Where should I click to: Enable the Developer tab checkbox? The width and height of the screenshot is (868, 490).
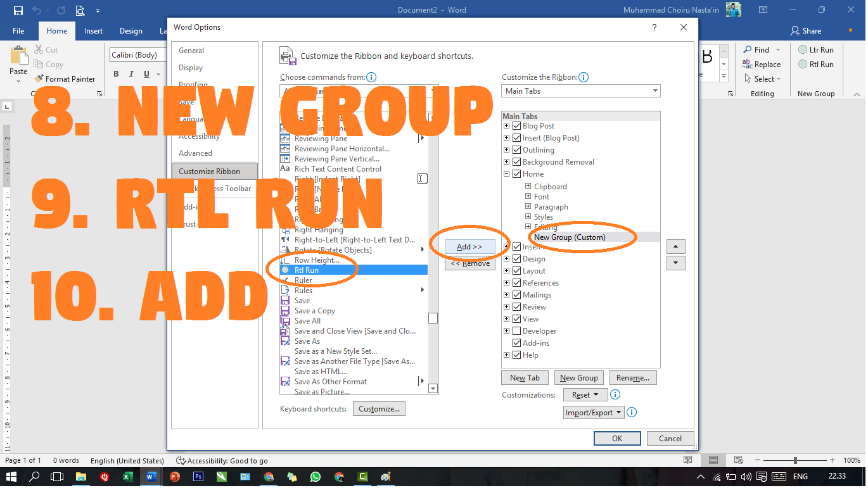(517, 331)
